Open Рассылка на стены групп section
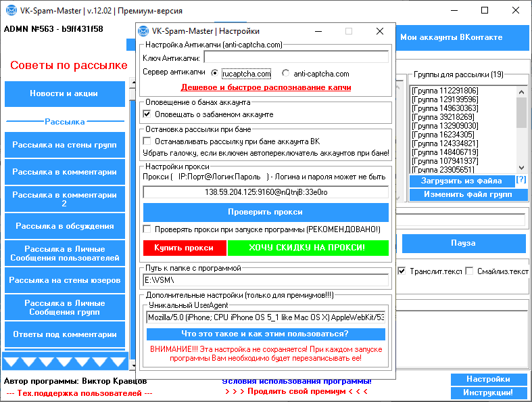Screen dimensions: 532x402 [x=65, y=145]
